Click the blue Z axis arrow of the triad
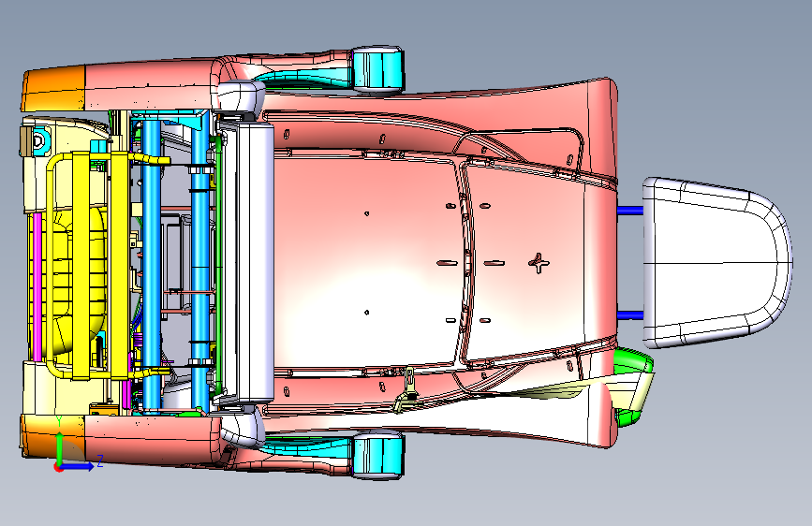The height and width of the screenshot is (526, 812). click(x=78, y=466)
